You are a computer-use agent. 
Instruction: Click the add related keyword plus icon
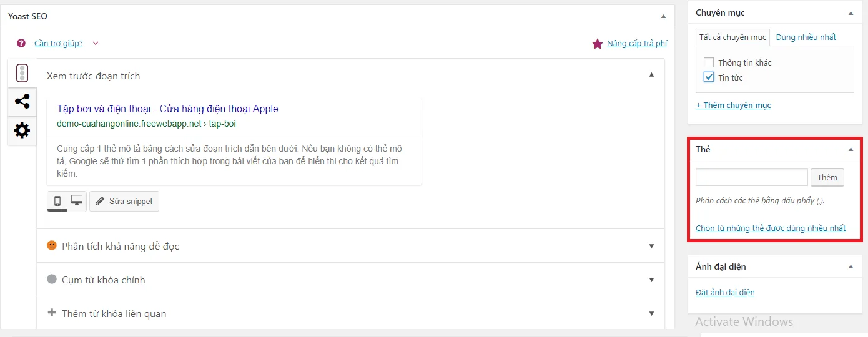(52, 313)
